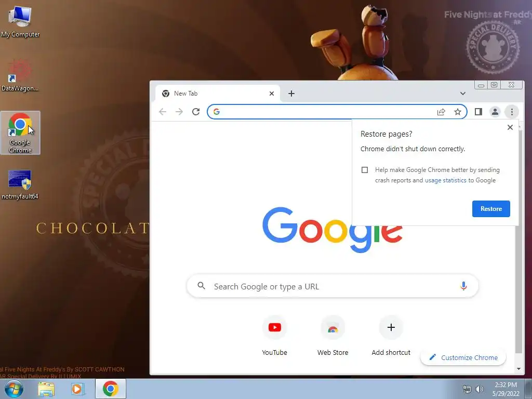Click the taskbar clock showing 2:32 PM
This screenshot has height=399, width=532.
pos(506,389)
